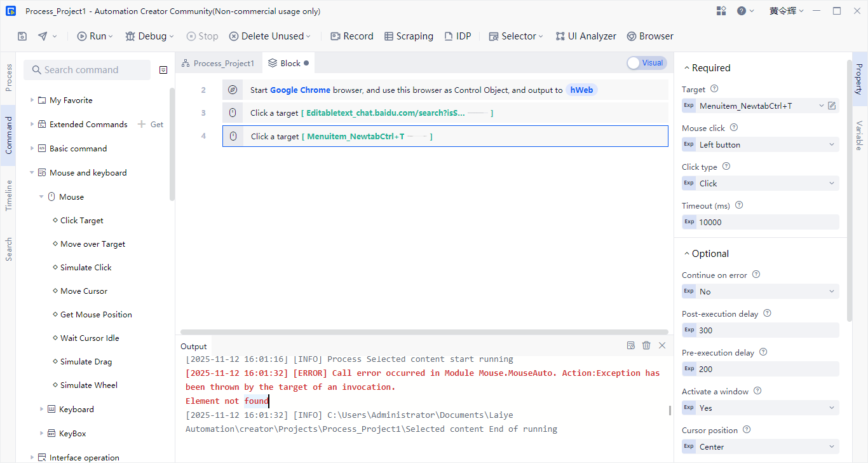
Task: Open the UI Analyzer tool
Action: (585, 36)
